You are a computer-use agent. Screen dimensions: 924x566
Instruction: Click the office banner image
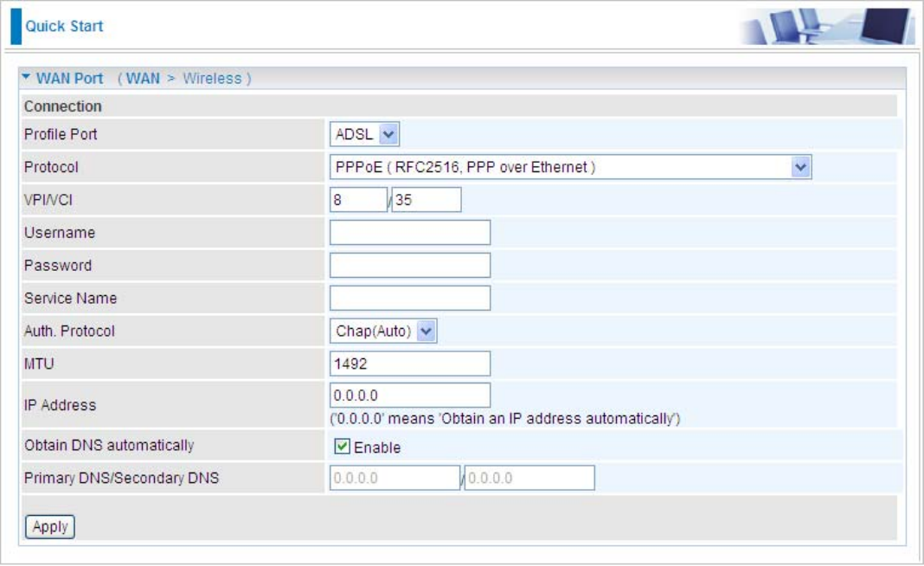tap(826, 27)
